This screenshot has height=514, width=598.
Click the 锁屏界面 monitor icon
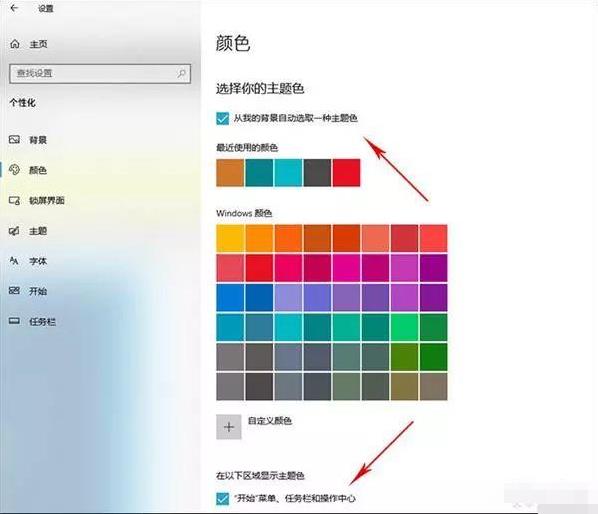point(14,200)
